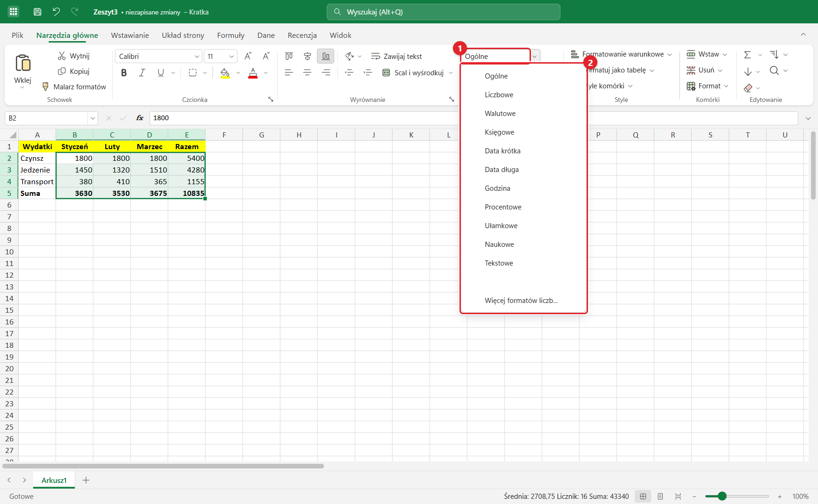Expand the font size dropdown

(231, 56)
